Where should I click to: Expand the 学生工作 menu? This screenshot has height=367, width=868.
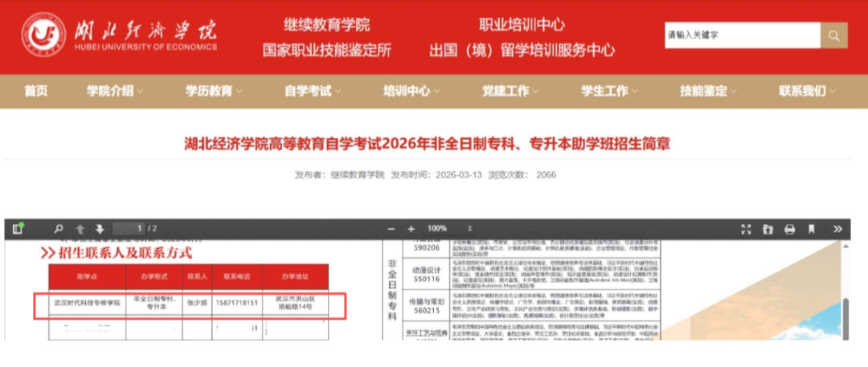tap(610, 92)
